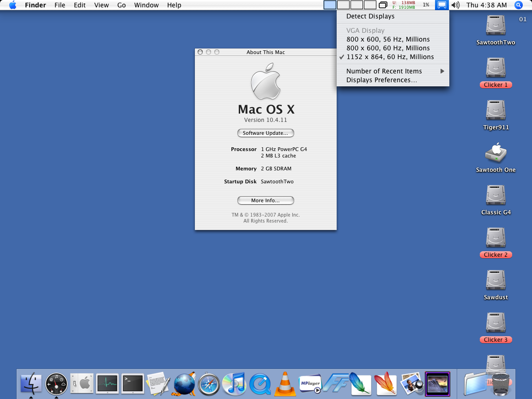This screenshot has height=399, width=532.
Task: Click the Software Update... button
Action: click(266, 133)
